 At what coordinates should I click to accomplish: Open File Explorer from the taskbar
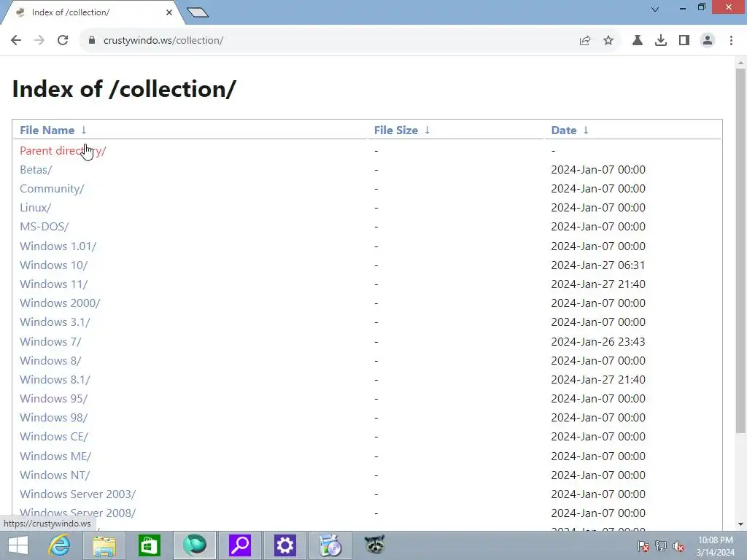coord(104,545)
